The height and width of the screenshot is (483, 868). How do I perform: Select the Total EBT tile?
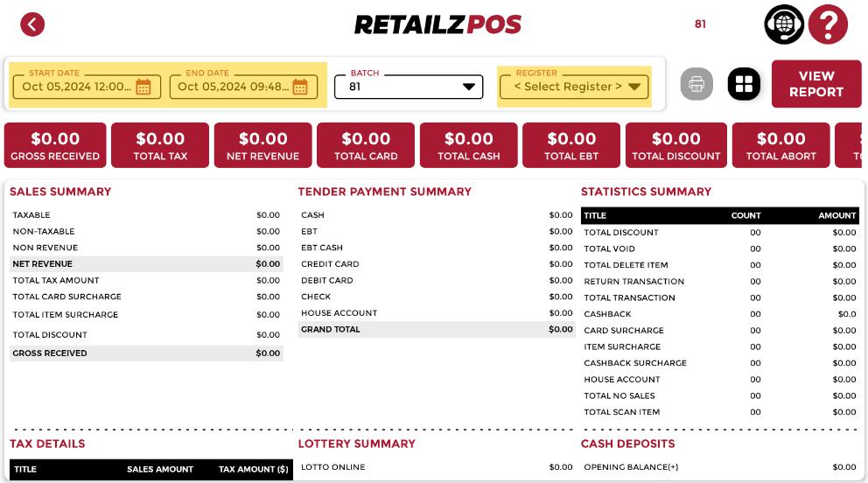click(x=571, y=145)
